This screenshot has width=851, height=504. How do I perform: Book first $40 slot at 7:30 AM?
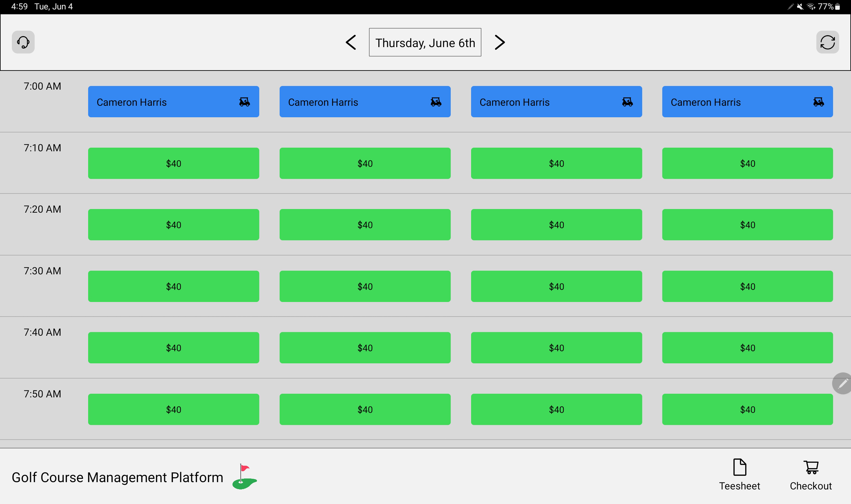pyautogui.click(x=174, y=286)
